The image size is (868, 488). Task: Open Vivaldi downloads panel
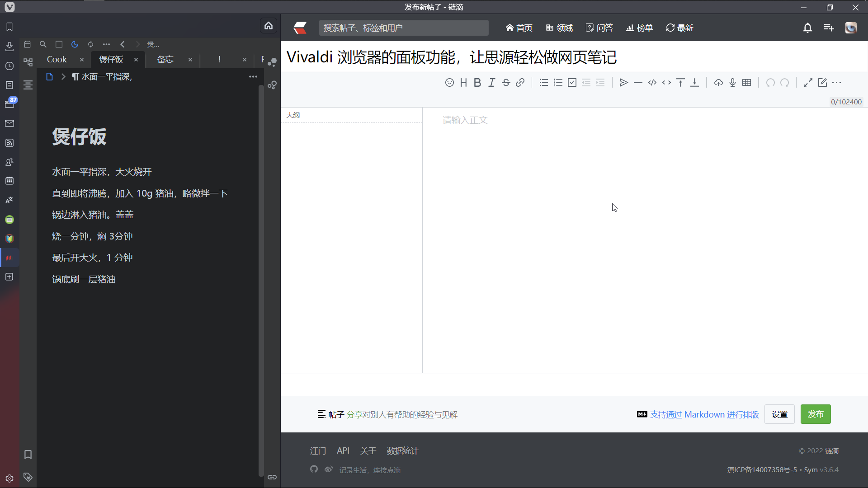click(x=9, y=47)
